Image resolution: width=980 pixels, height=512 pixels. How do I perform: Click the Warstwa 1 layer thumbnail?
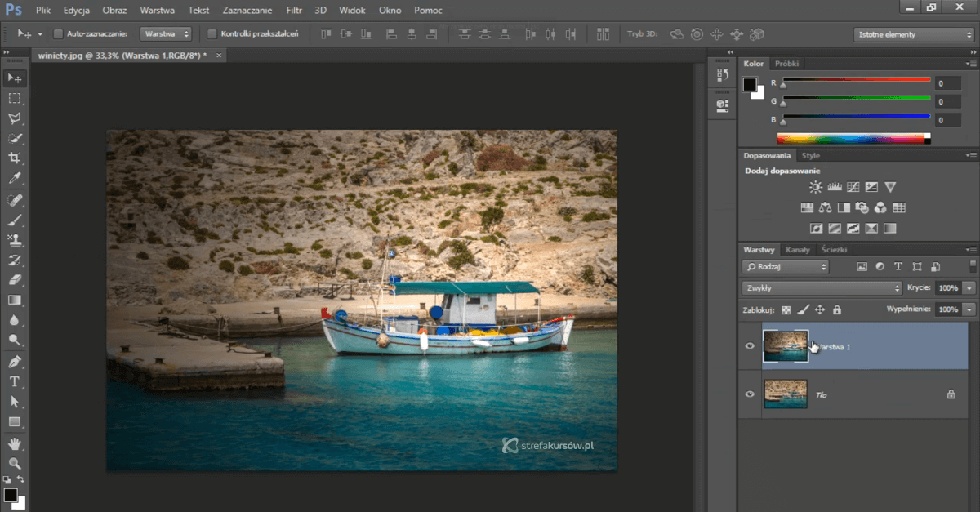(785, 346)
